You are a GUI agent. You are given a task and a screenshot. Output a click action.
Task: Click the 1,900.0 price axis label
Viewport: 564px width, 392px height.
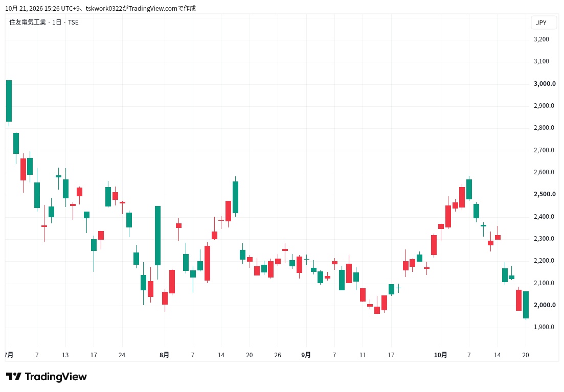544,327
